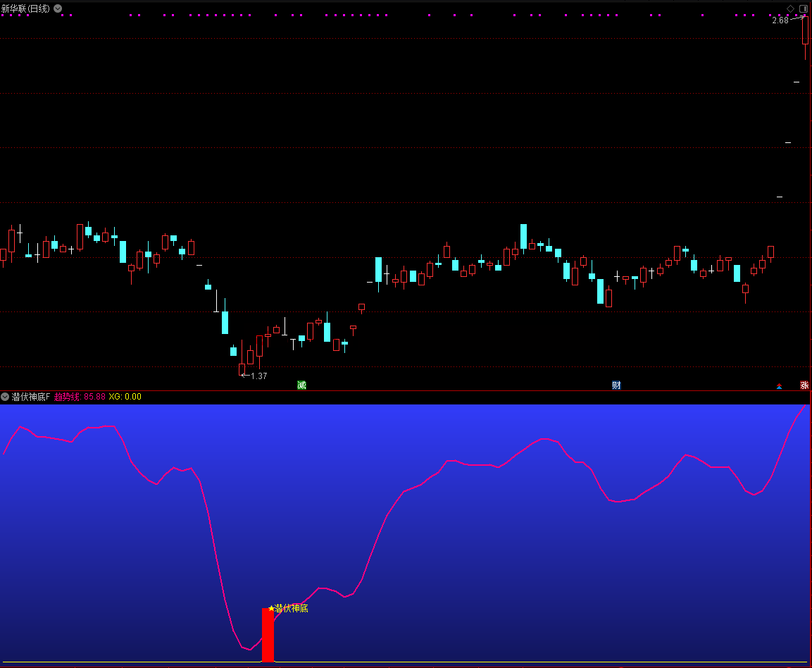The image size is (812, 668).
Task: Click the 新华联(日线) chart title
Action: pos(25,8)
